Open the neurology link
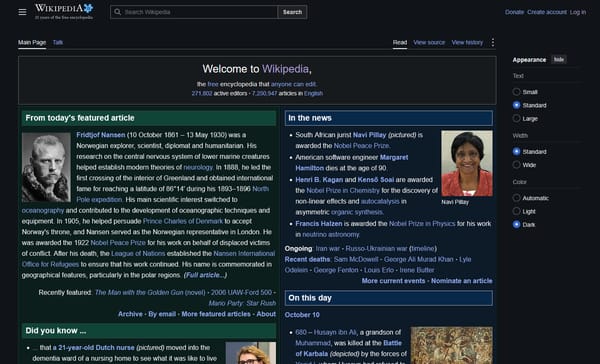This screenshot has height=364, width=600. [198, 167]
